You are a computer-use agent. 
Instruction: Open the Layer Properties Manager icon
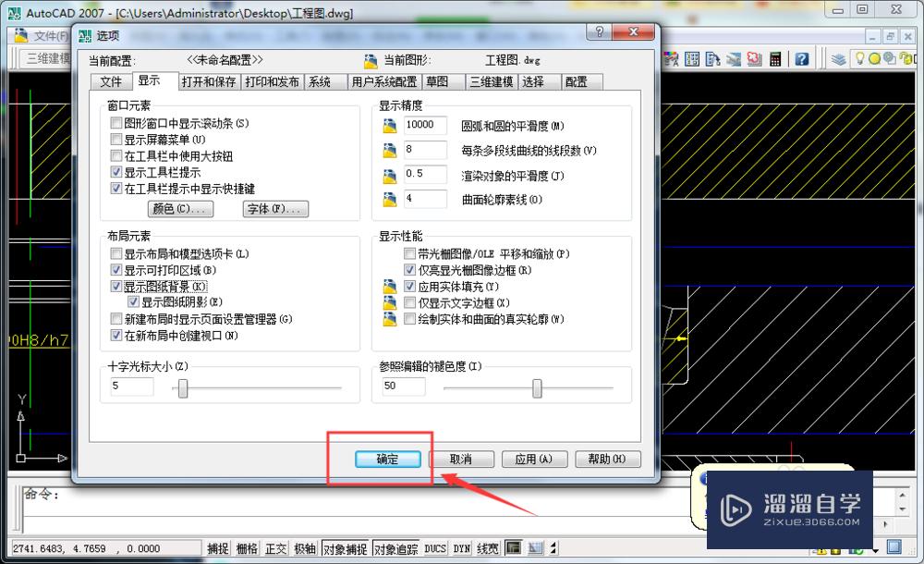839,59
